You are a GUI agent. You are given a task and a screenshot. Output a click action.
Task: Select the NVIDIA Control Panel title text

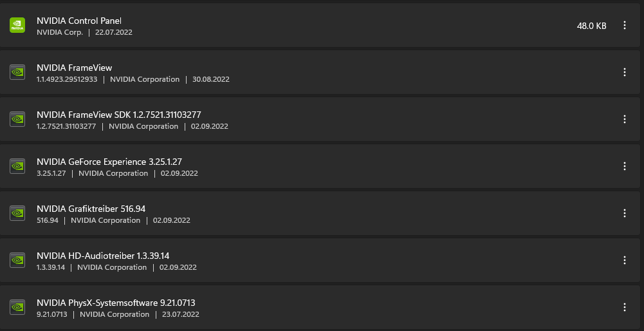click(79, 21)
